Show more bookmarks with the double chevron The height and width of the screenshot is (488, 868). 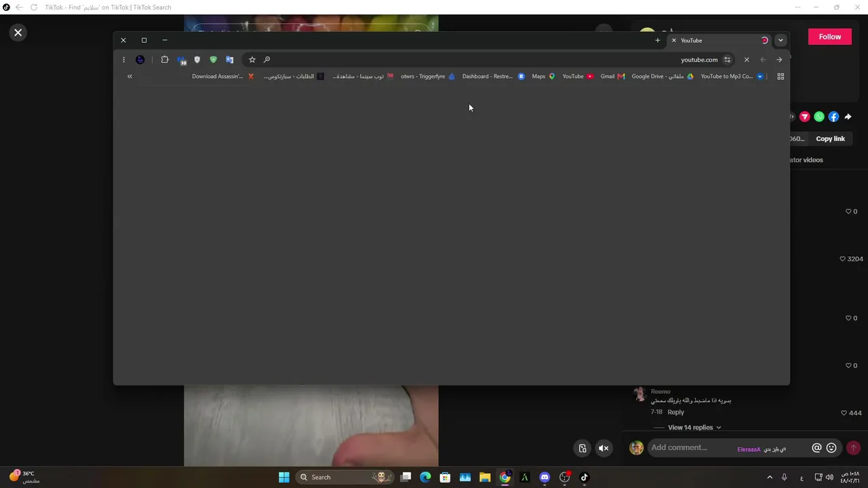130,77
